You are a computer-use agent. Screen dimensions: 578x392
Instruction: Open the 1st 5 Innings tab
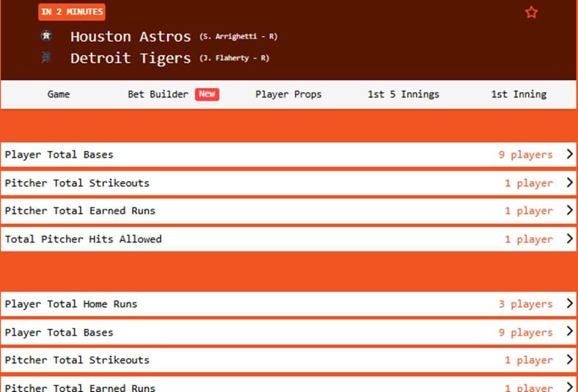click(x=403, y=95)
